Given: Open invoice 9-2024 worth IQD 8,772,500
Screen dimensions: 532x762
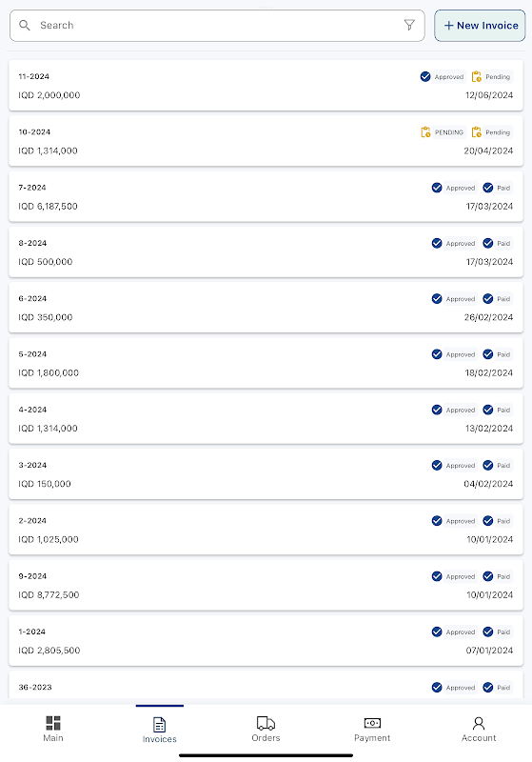Looking at the screenshot, I should 266,585.
